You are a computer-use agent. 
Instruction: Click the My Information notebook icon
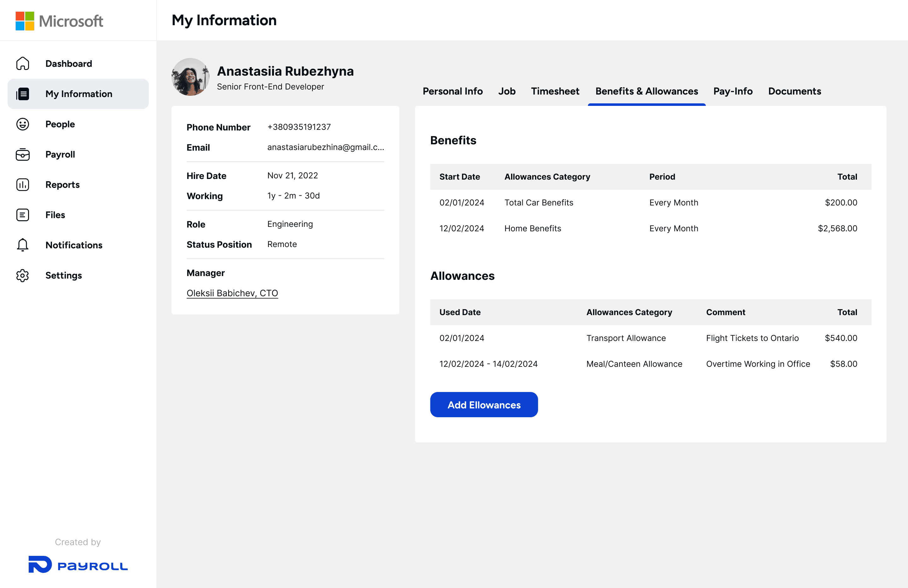(22, 94)
